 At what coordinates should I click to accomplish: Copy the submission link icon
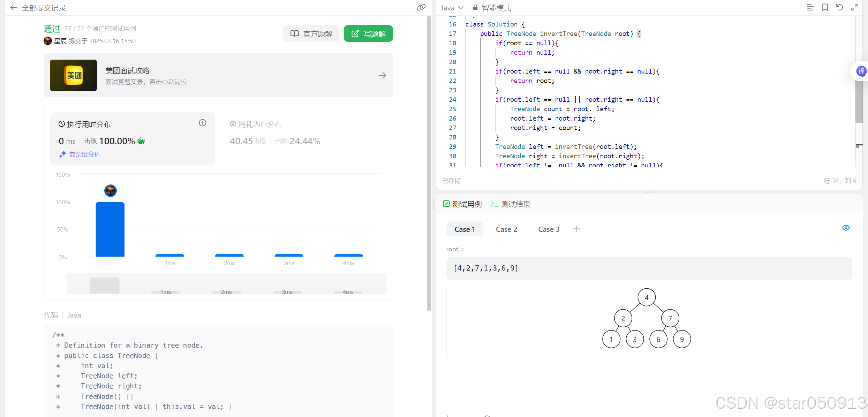[421, 8]
